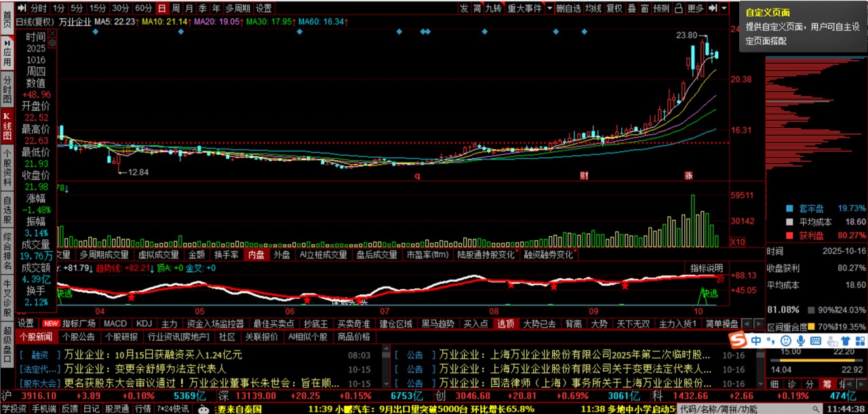Click the 套牢盘 blue color legend
Image resolution: width=868 pixels, height=414 pixels.
coord(789,208)
